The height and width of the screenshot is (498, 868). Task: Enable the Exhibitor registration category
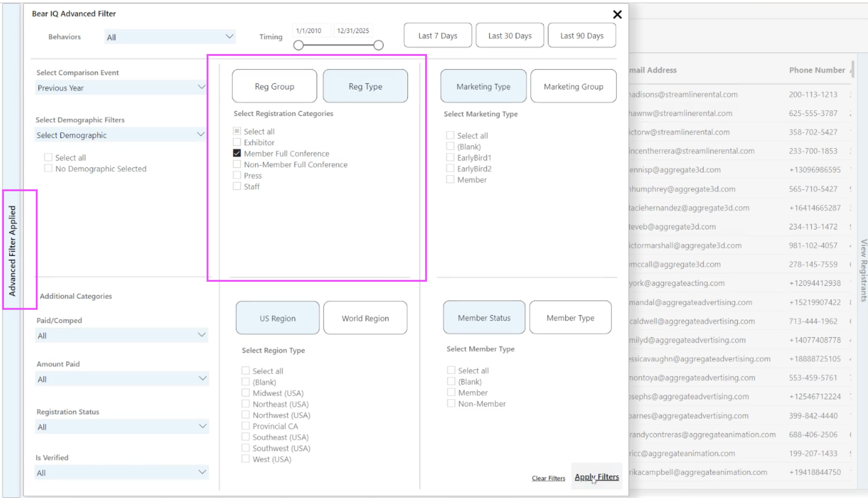point(237,142)
